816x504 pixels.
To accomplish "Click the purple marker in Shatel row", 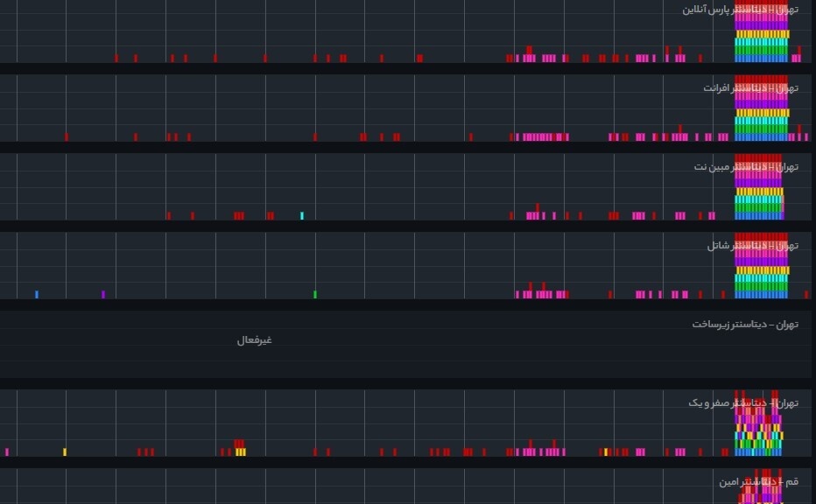I will pos(103,294).
